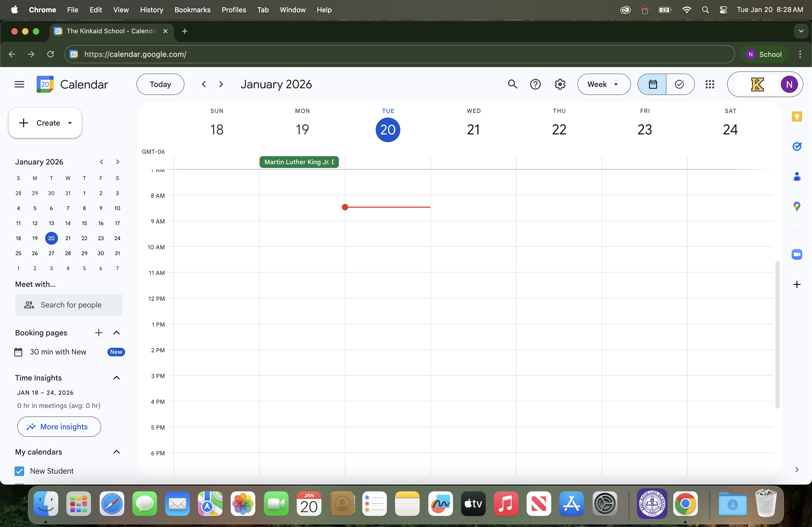Switch to Tasks view toggle
This screenshot has width=812, height=527.
[x=679, y=84]
